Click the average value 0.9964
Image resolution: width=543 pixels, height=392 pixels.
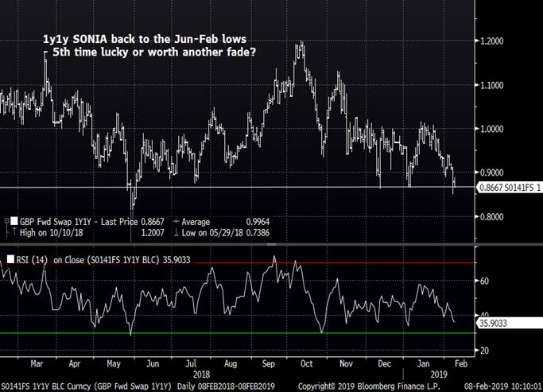[258, 222]
